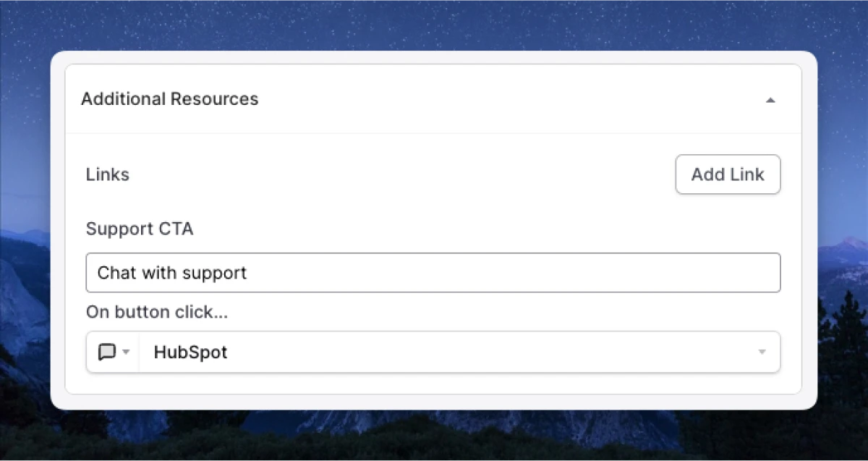Click the Links section label
Viewport: 868px width, 461px height.
(107, 174)
